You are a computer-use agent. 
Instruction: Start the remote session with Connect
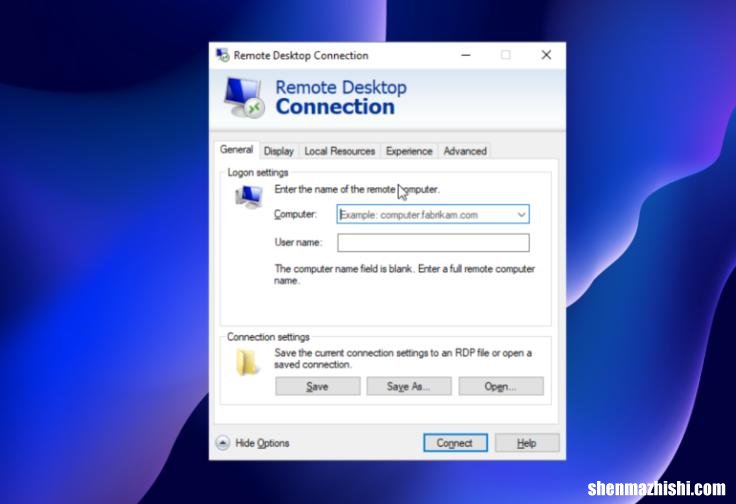pos(455,443)
